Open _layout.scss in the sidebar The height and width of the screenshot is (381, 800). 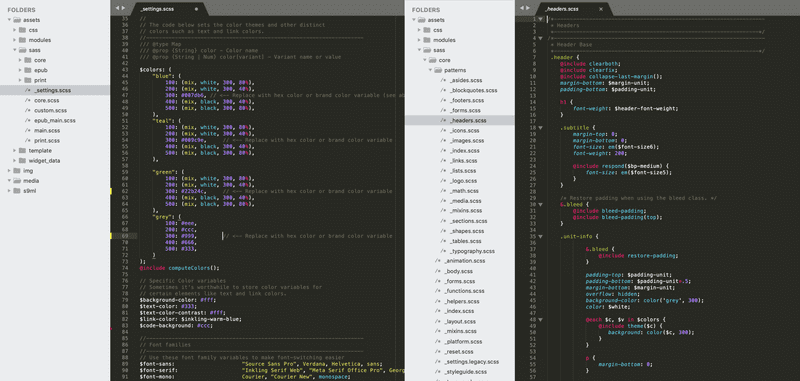pos(460,321)
